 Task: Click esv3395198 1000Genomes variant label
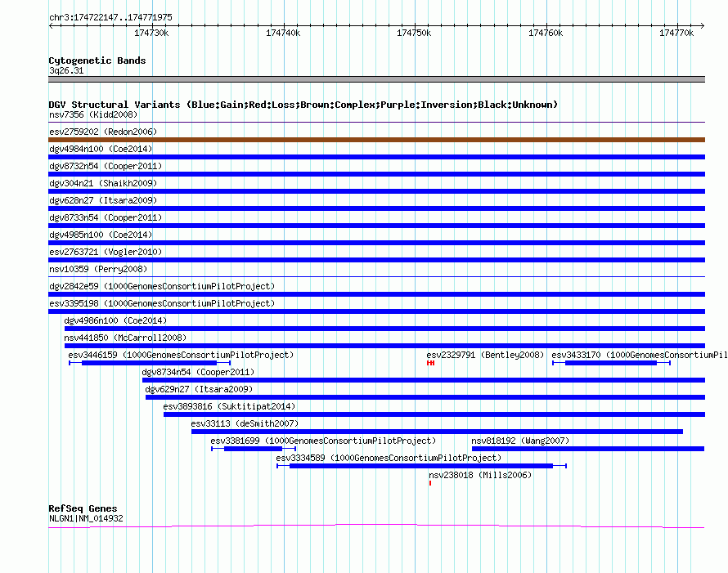[162, 303]
